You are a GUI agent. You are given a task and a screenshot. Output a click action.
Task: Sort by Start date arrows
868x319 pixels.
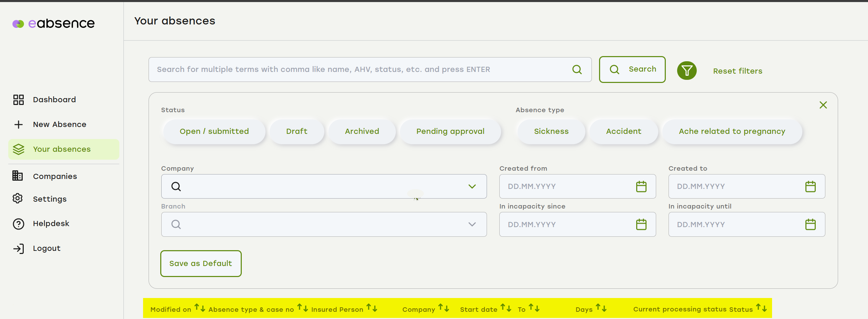click(x=506, y=308)
